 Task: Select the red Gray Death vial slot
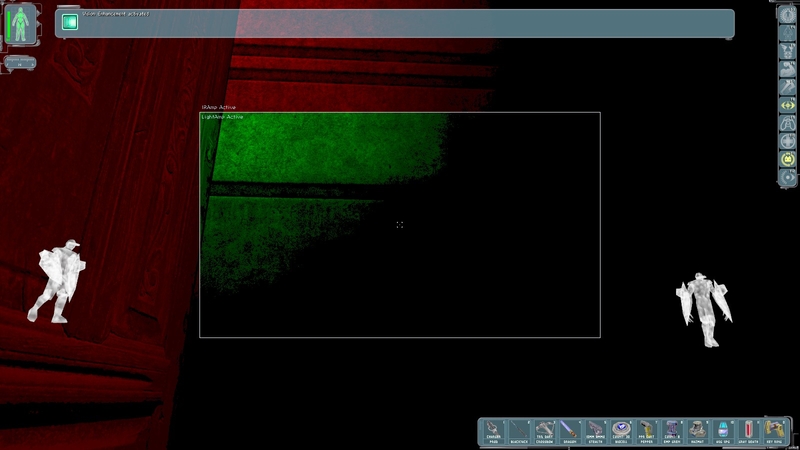(x=748, y=432)
